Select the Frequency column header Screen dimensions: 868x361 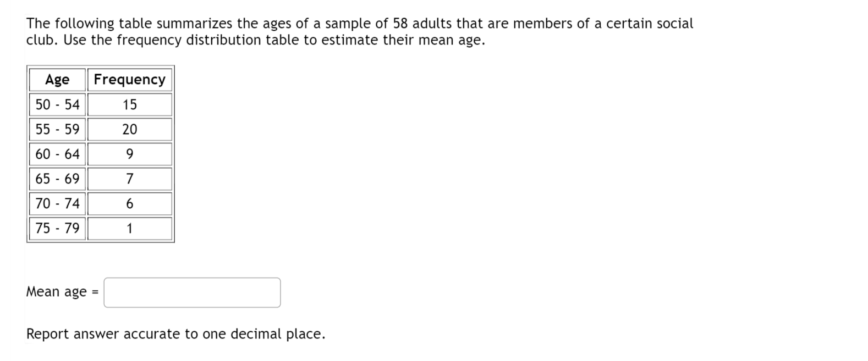(x=129, y=80)
